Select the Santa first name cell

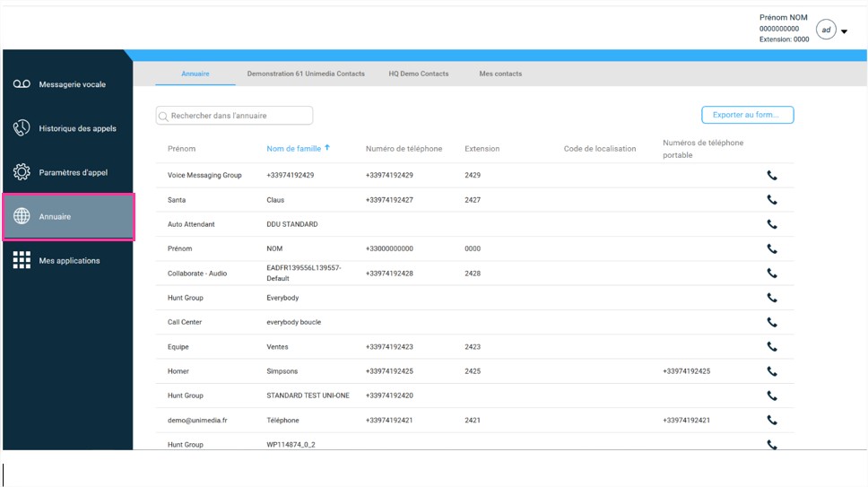(177, 200)
